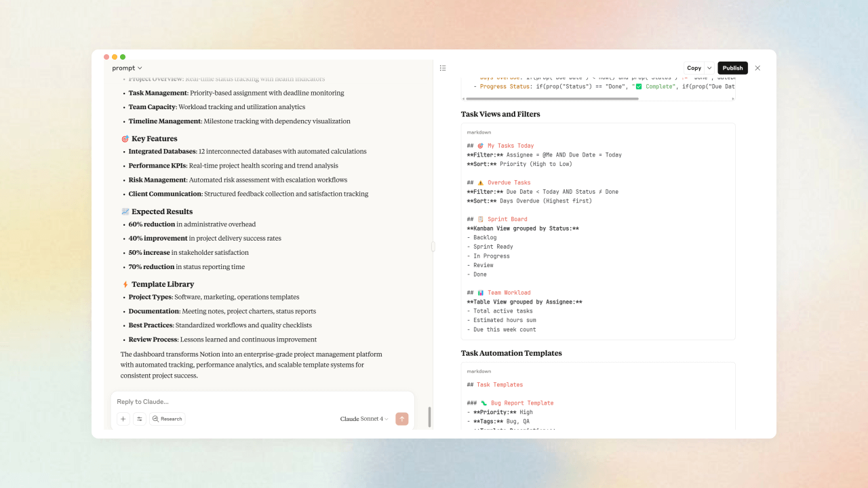Click the Overdue Tasks code line
The image size is (868, 488).
(x=498, y=182)
